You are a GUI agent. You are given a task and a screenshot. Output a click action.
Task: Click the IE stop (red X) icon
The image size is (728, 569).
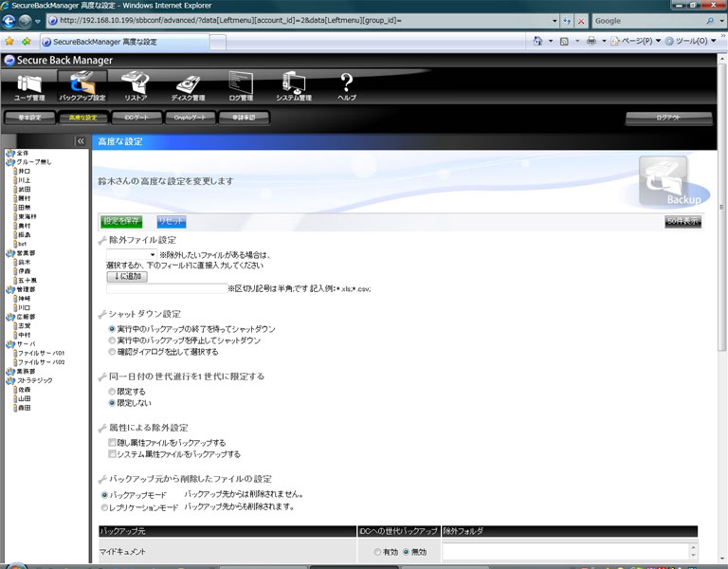[x=581, y=21]
